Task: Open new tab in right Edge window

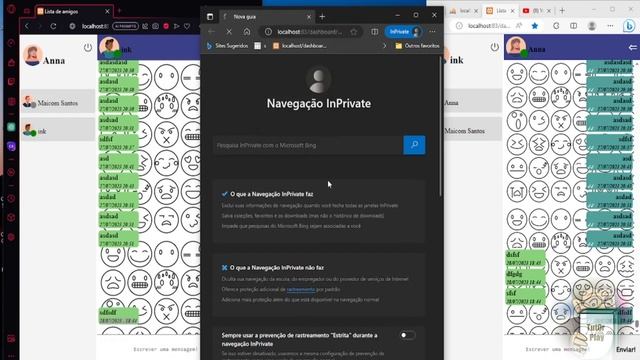Action: (562, 11)
